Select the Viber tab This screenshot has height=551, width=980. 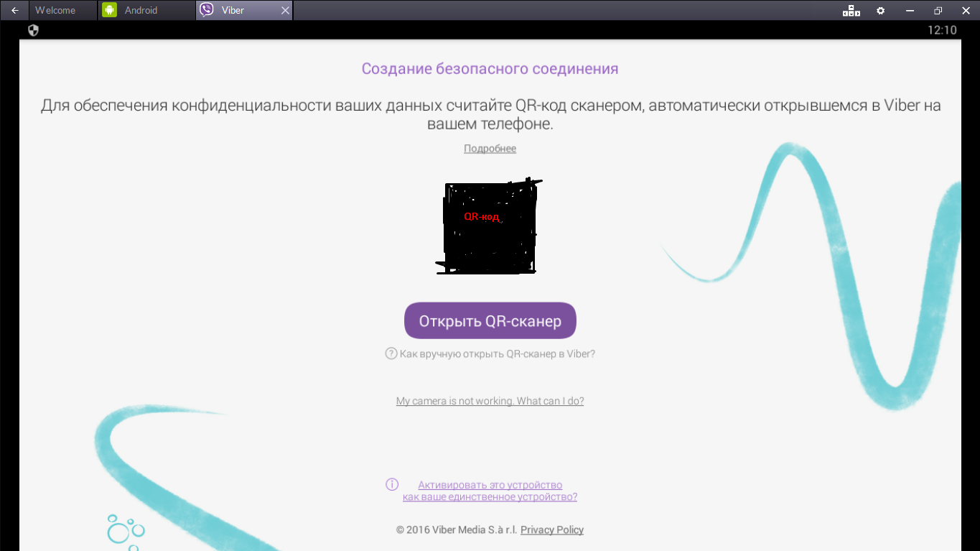pos(244,10)
